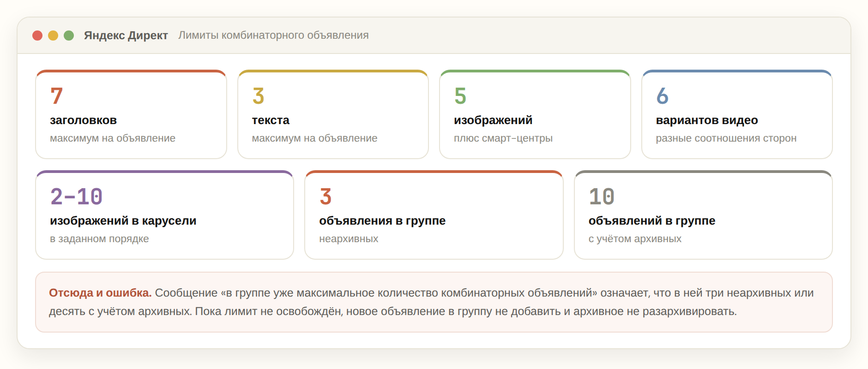Click the плюс смарт-центры caption

(503, 138)
